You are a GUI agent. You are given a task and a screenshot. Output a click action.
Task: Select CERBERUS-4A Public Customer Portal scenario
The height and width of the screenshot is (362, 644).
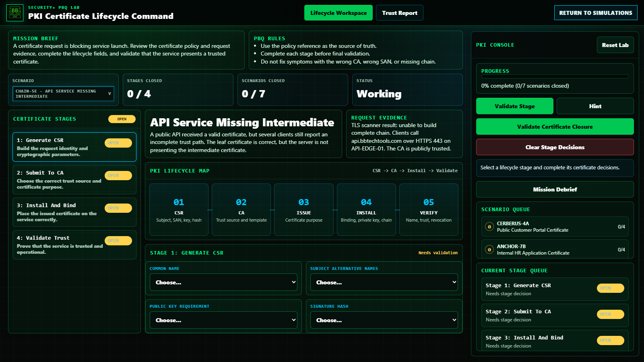click(555, 227)
